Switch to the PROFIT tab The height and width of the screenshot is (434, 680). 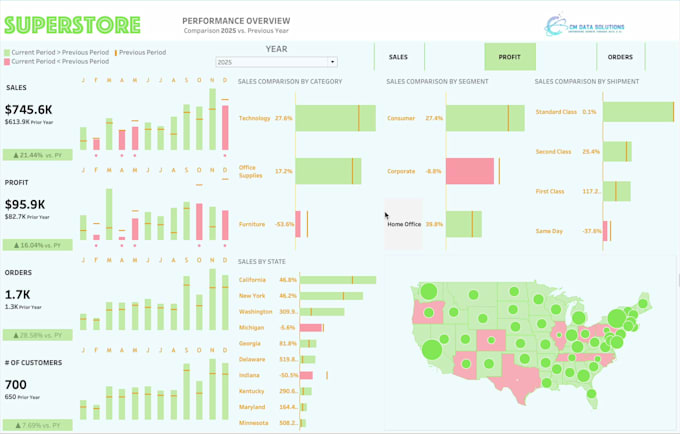(x=510, y=57)
